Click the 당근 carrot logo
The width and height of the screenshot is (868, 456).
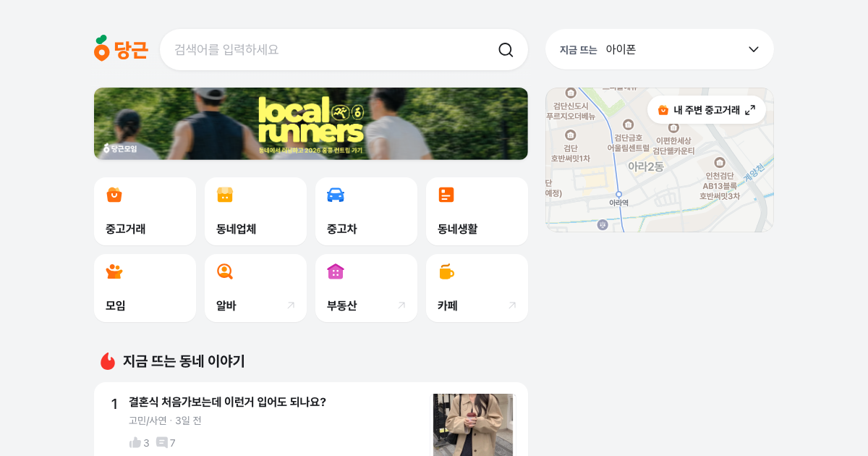[x=121, y=48]
